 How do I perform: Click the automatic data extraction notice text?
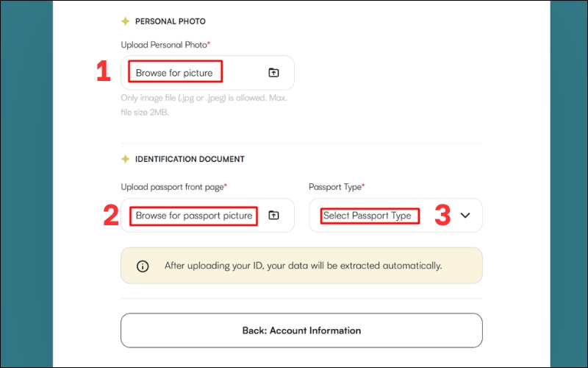tap(303, 266)
